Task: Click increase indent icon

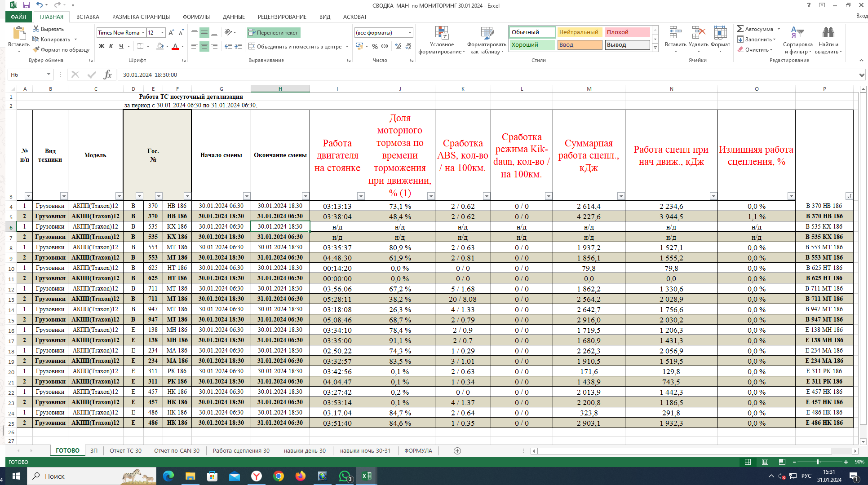Action: (238, 46)
